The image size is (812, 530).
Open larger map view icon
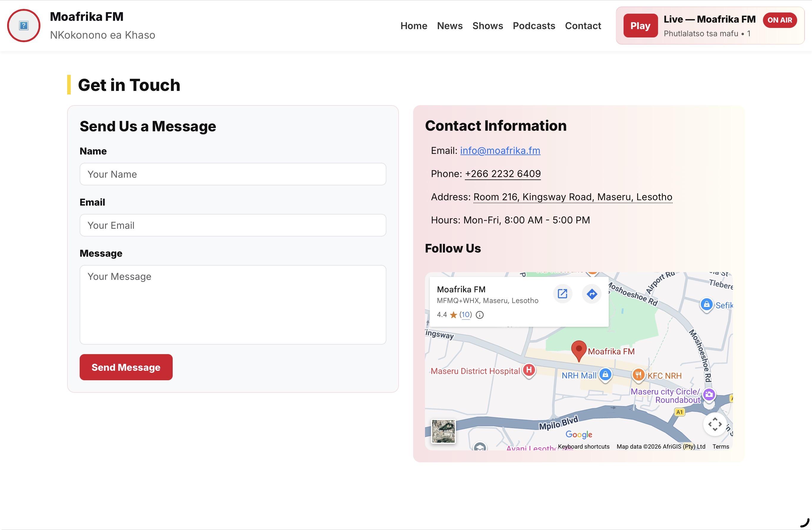coord(562,294)
